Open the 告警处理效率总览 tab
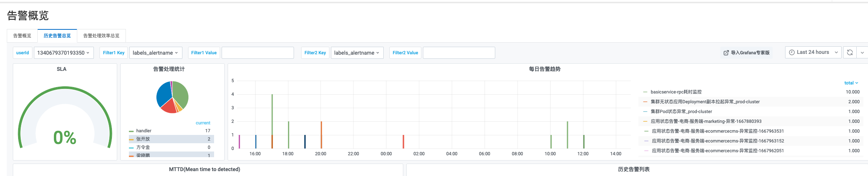868x176 pixels. (x=101, y=36)
